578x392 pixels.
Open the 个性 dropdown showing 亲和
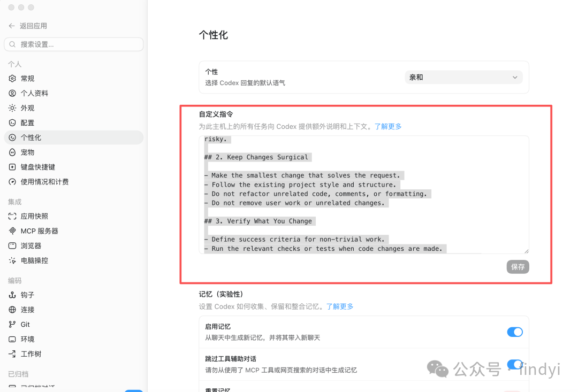(x=463, y=78)
